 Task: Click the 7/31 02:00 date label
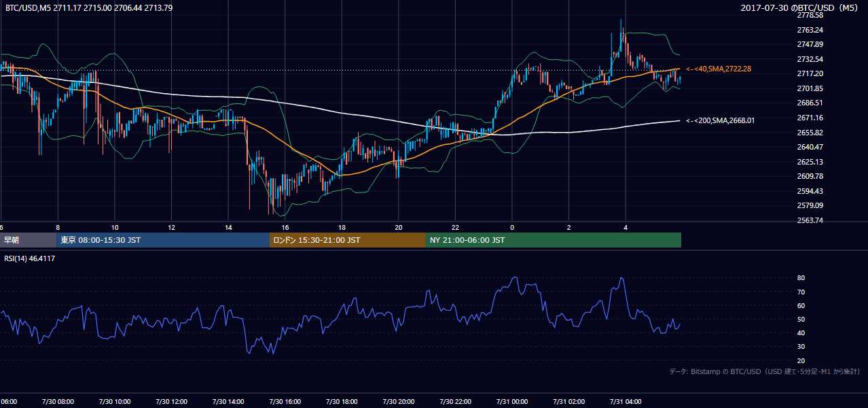pos(568,402)
